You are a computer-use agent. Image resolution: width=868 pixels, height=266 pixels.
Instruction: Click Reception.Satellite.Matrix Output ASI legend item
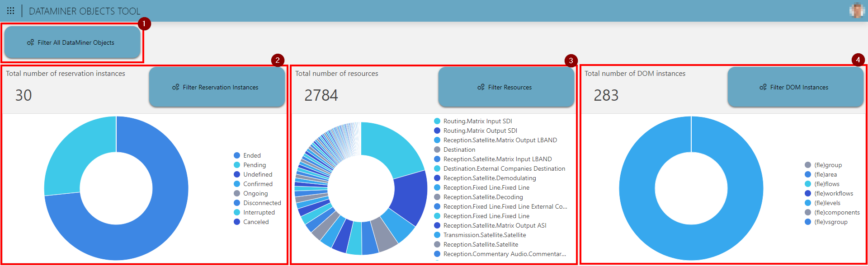point(490,225)
